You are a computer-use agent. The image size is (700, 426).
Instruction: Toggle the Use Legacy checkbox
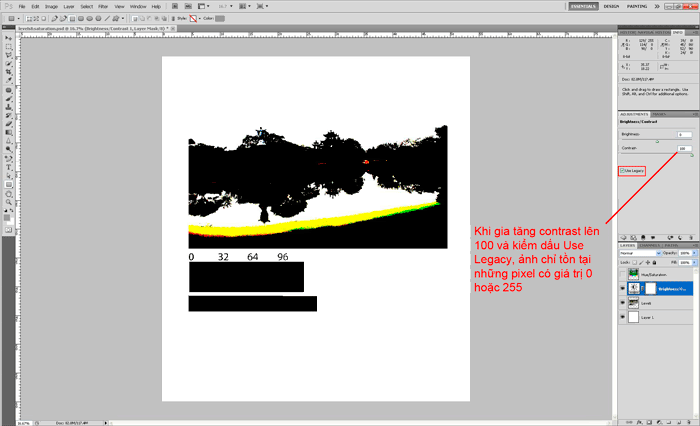(x=622, y=171)
